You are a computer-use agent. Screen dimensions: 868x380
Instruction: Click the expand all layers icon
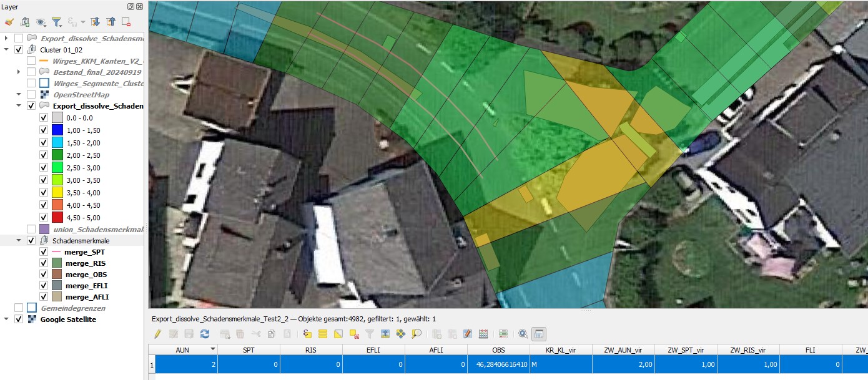tap(96, 22)
